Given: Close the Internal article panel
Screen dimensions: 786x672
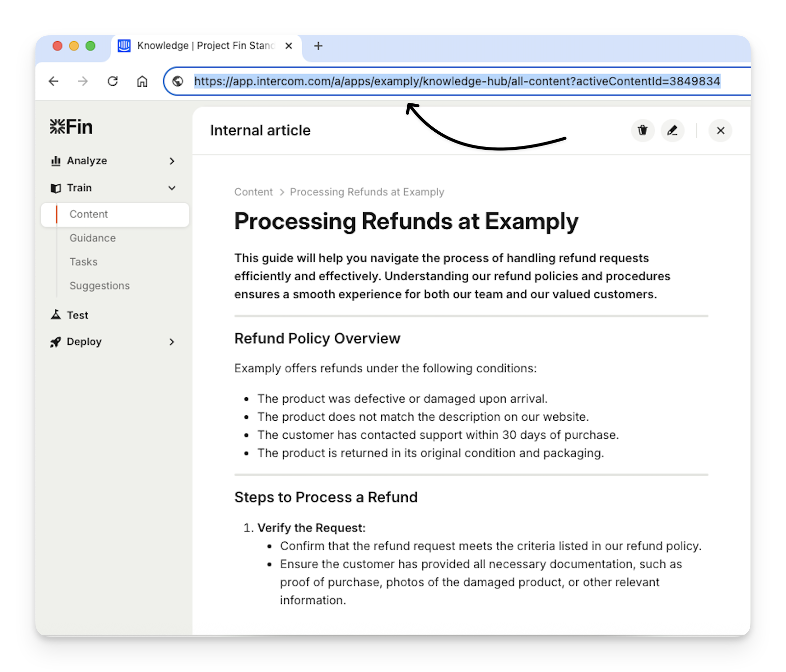Looking at the screenshot, I should point(720,130).
